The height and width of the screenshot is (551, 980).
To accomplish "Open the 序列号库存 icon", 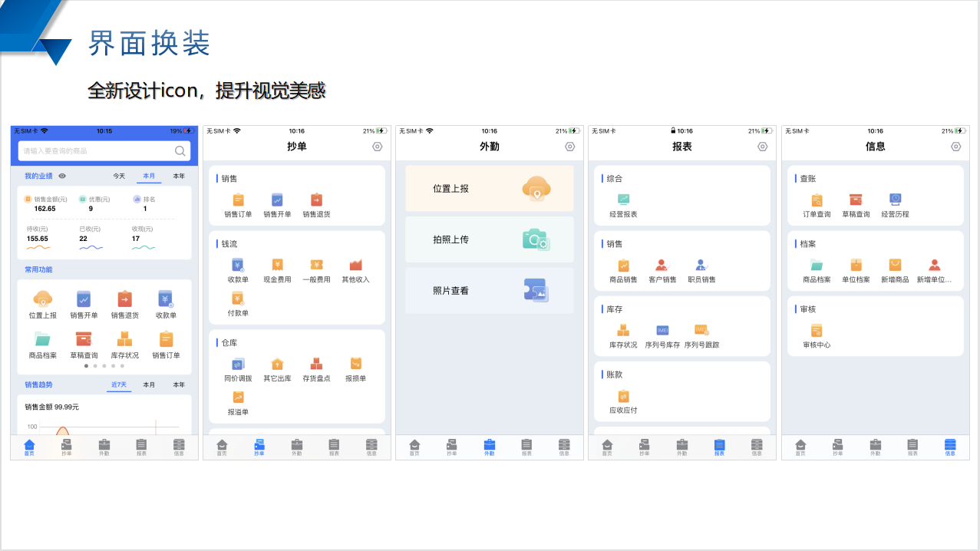I will (x=662, y=331).
